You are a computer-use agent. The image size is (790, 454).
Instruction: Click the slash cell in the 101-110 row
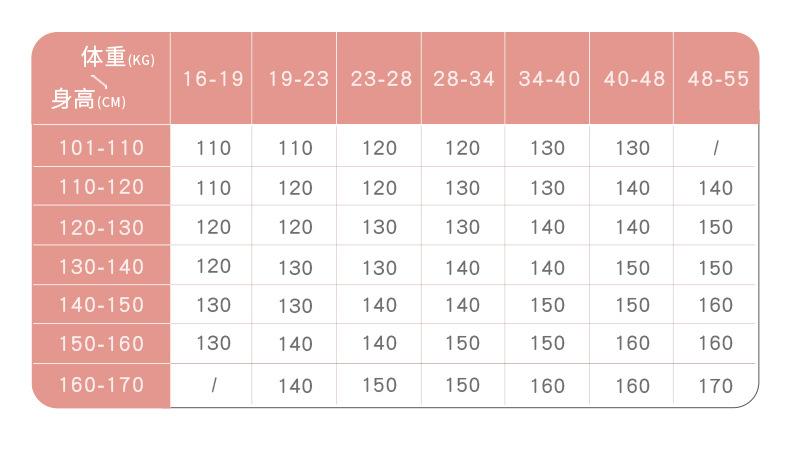point(716,149)
